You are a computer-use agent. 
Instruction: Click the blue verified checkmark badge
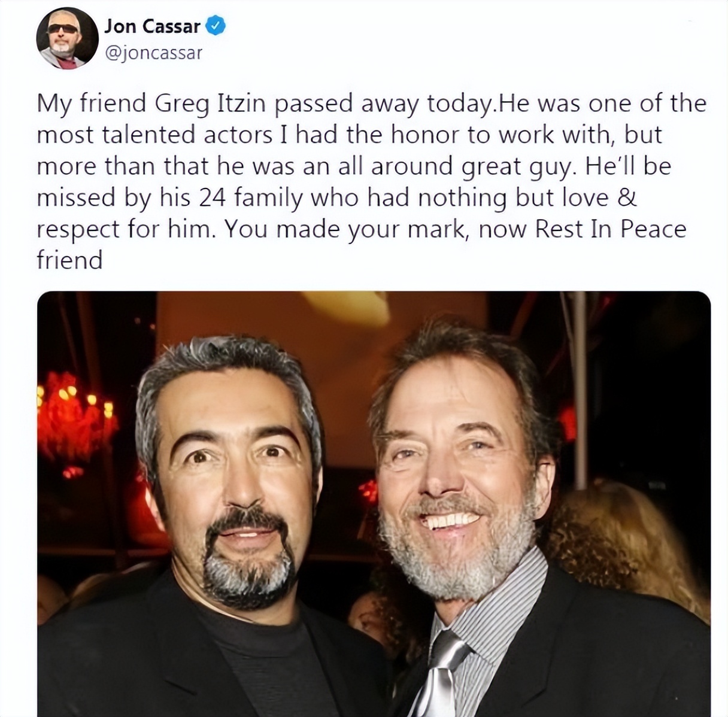pos(216,26)
